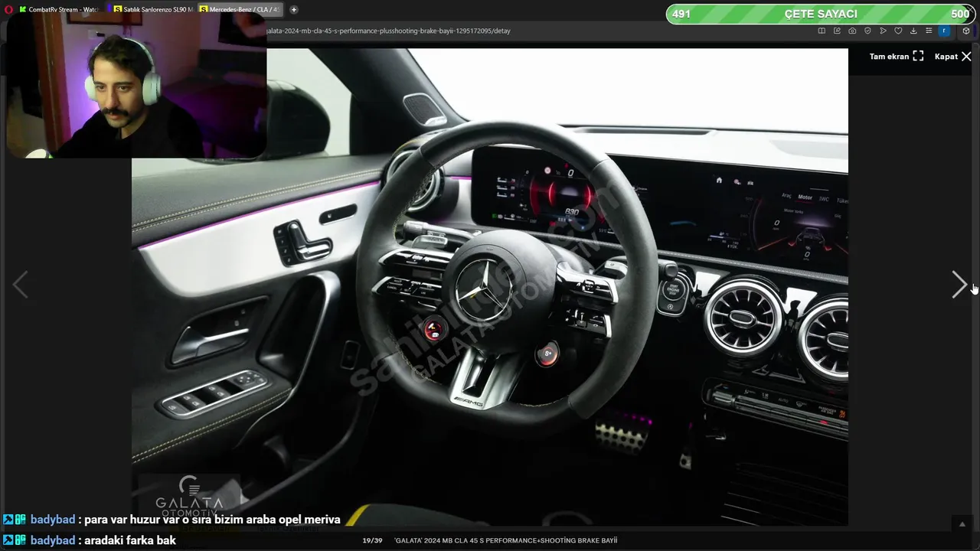Image resolution: width=980 pixels, height=551 pixels.
Task: Close the gallery with Kapat
Action: 952,56
